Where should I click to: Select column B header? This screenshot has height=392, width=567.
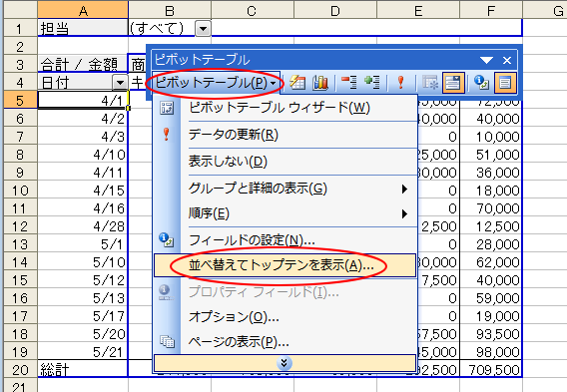[170, 9]
